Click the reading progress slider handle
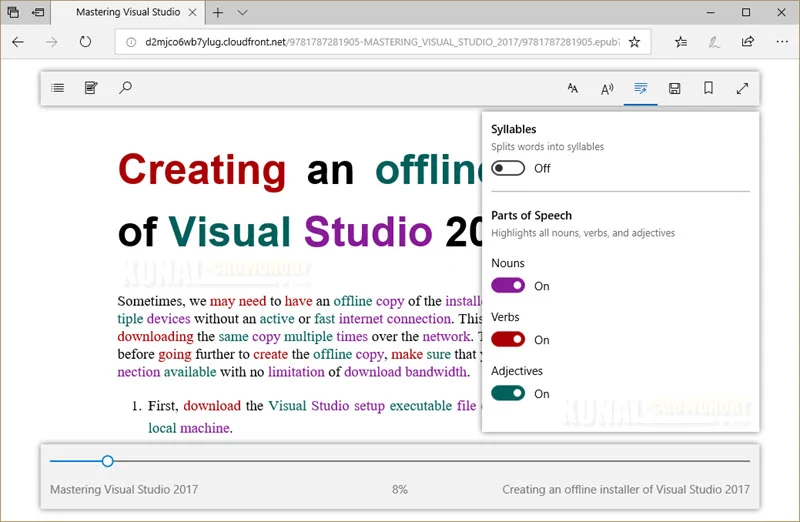Viewport: 800px width, 522px height. pyautogui.click(x=107, y=461)
